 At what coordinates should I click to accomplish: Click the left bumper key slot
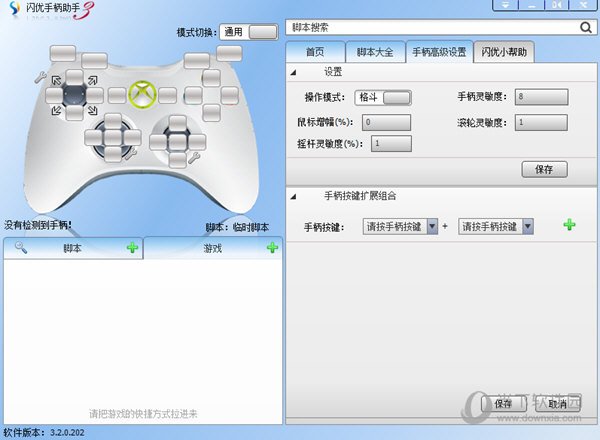pos(95,61)
